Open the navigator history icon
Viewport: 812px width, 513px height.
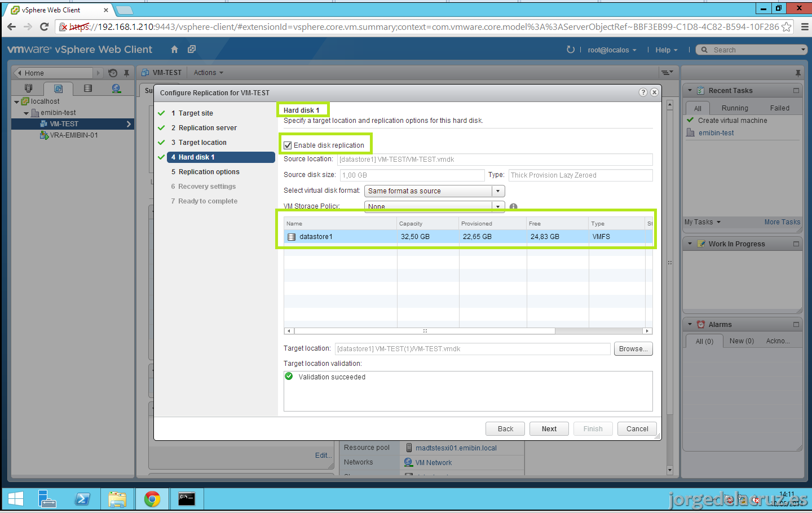pyautogui.click(x=113, y=73)
